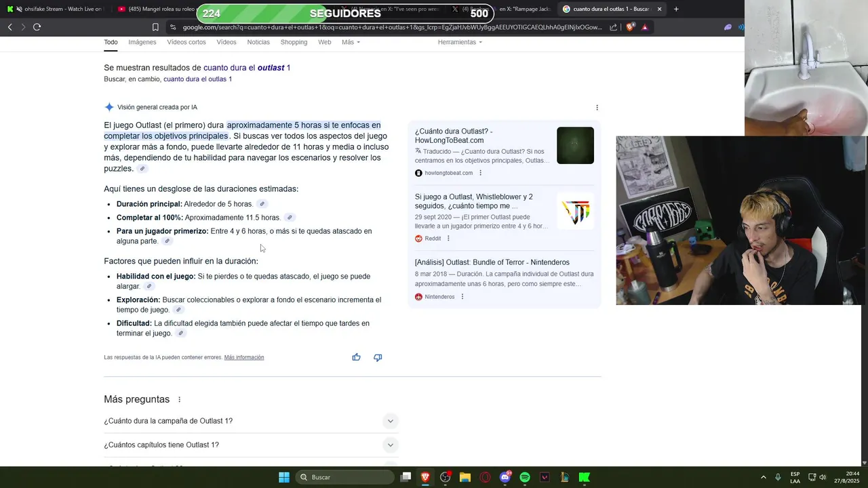Open '¿Cuánto dura Outlast? - HowLongToBeat.com' result
Viewport: 868px width, 488px height.
pos(454,136)
